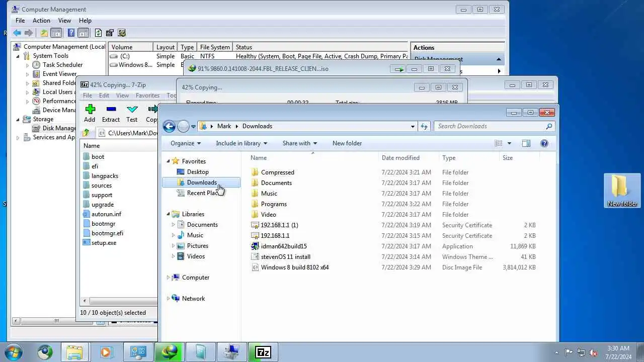Click the New folder button in Explorer

(x=347, y=143)
